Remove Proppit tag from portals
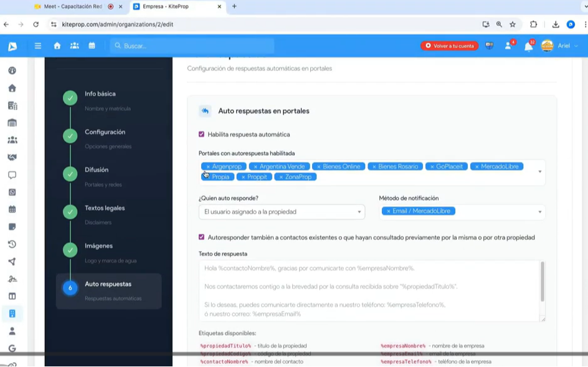 coord(243,177)
